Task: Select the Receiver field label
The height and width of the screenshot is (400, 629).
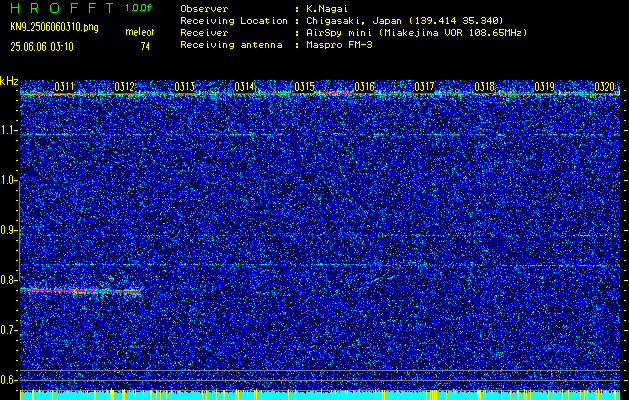Action: 204,32
